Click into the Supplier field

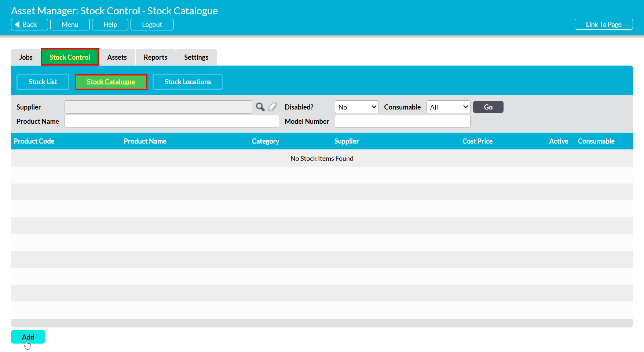coord(158,107)
